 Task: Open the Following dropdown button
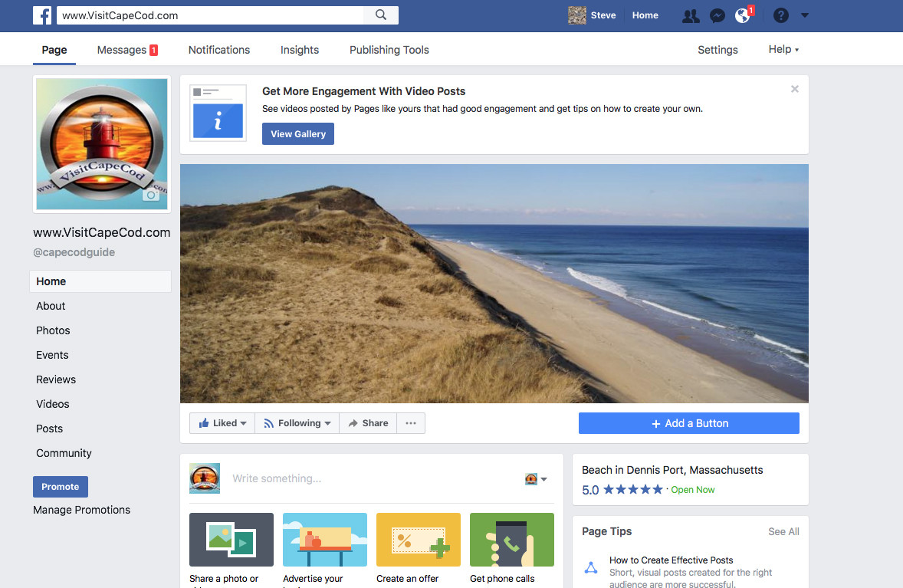coord(297,423)
